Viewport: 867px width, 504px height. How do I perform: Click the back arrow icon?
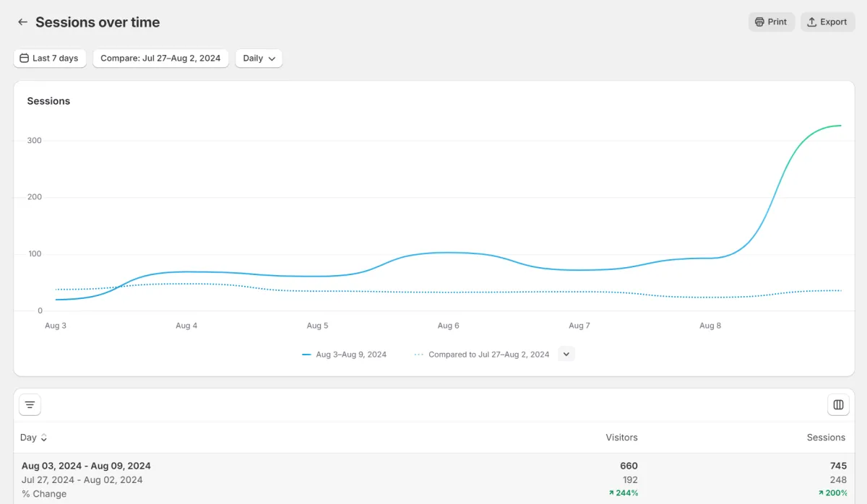tap(22, 22)
